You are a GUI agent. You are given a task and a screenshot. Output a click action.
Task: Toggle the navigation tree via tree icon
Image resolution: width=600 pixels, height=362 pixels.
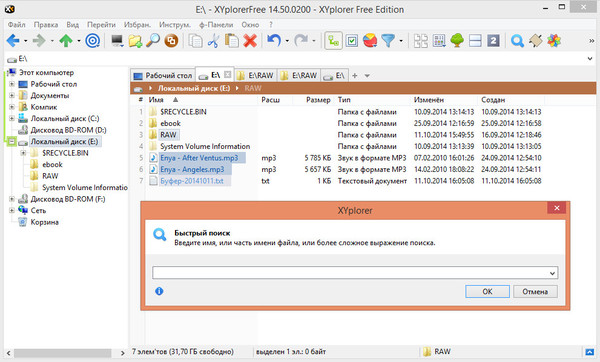(457, 40)
